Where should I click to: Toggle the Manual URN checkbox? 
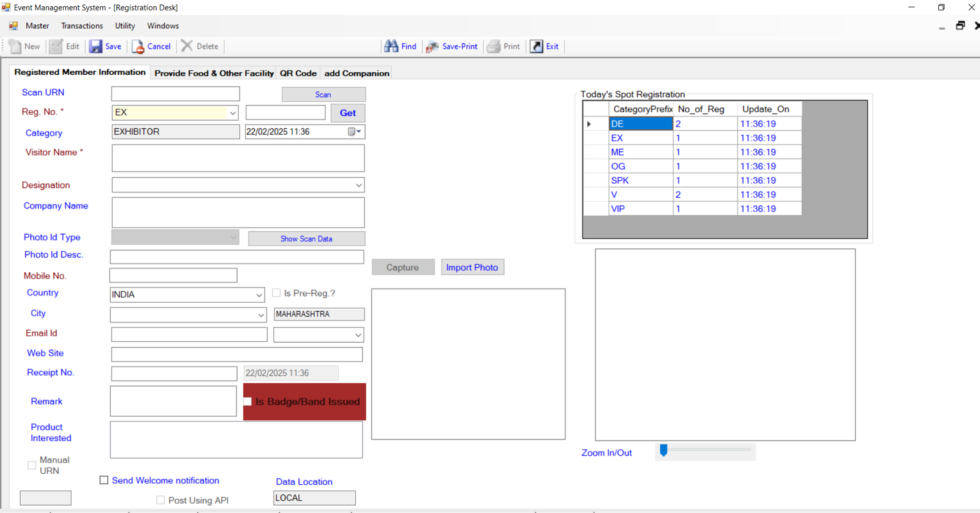(32, 465)
